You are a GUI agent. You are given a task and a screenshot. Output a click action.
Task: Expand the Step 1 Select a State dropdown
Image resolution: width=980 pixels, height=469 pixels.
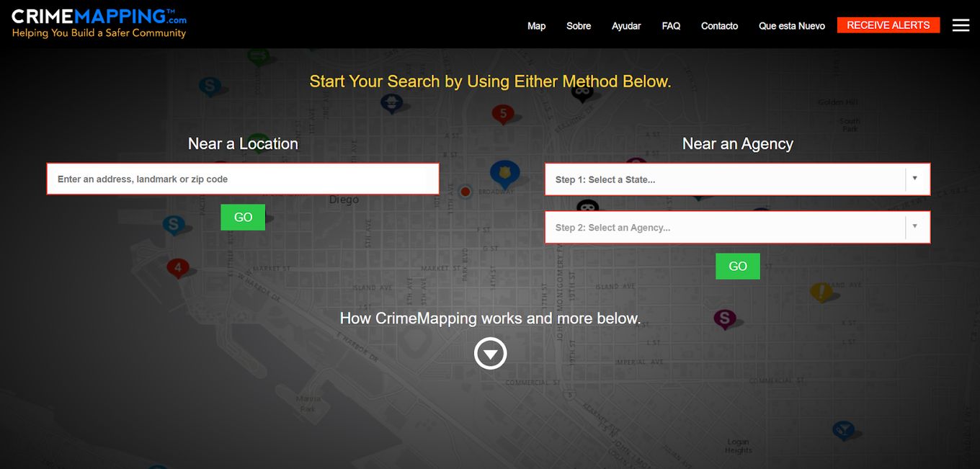[738, 179]
